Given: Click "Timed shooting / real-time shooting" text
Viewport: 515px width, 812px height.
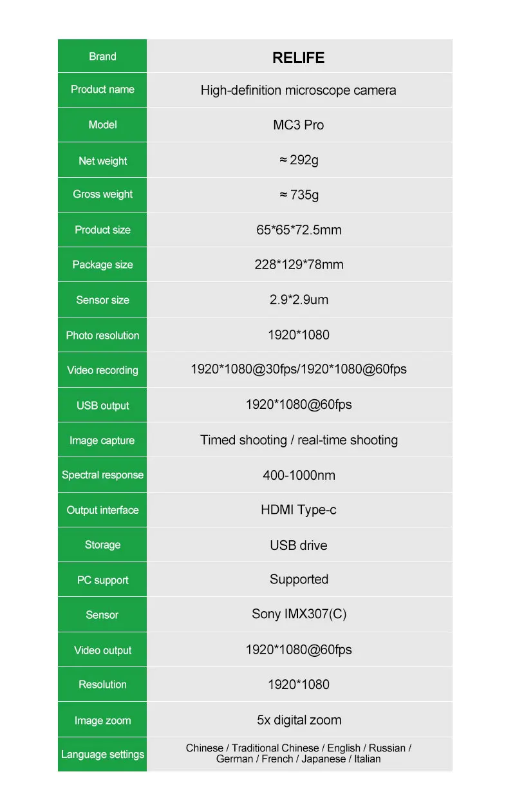Looking at the screenshot, I should (299, 440).
